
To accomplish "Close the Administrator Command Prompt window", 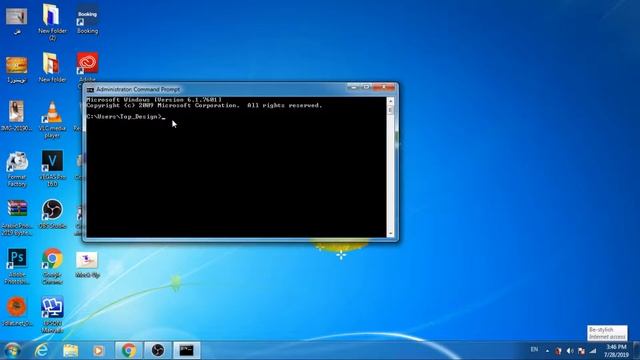I will 384,87.
